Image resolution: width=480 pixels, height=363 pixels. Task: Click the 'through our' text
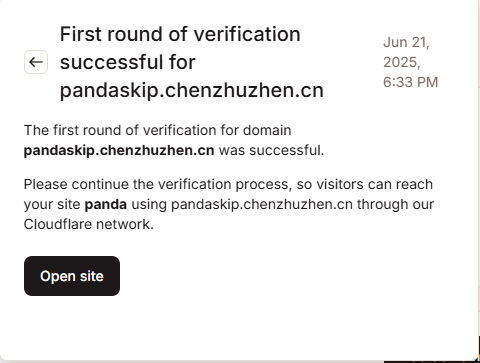[395, 204]
